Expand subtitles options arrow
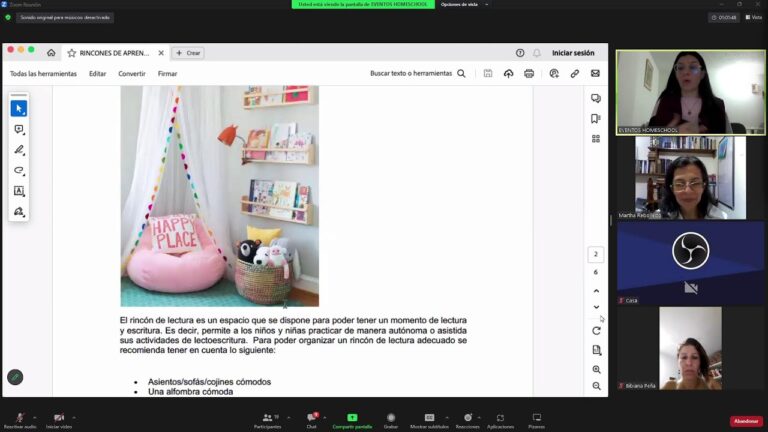Viewport: 768px width, 432px height. (447, 417)
